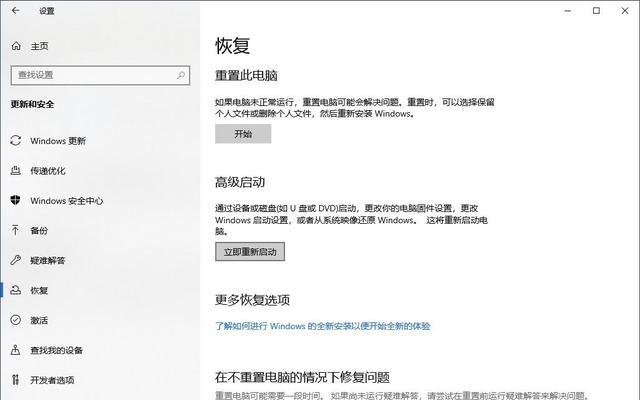
Task: Click the 立即重新启动 button
Action: coord(250,252)
